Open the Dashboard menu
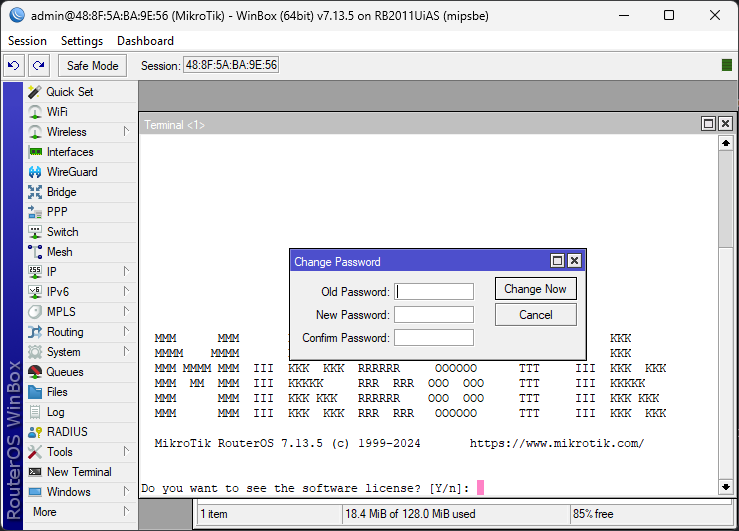This screenshot has width=739, height=531. 145,41
